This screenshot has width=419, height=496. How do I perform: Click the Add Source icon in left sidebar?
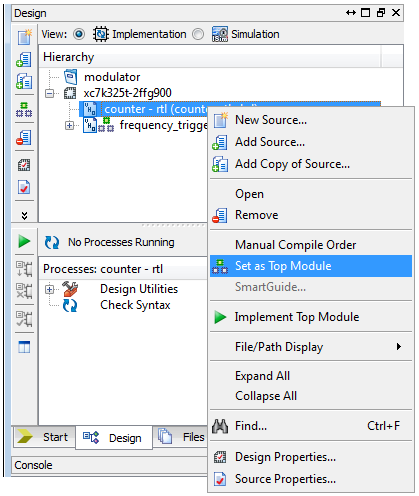pos(24,59)
